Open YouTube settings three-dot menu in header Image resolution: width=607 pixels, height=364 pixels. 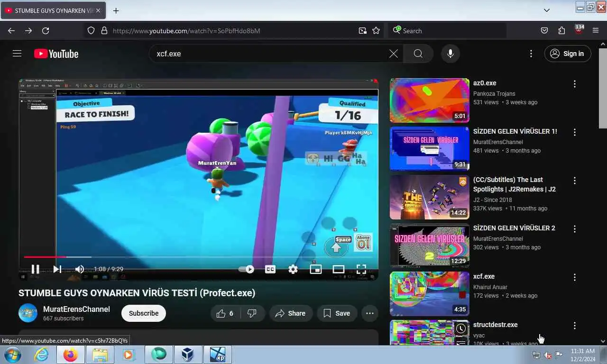click(x=531, y=54)
